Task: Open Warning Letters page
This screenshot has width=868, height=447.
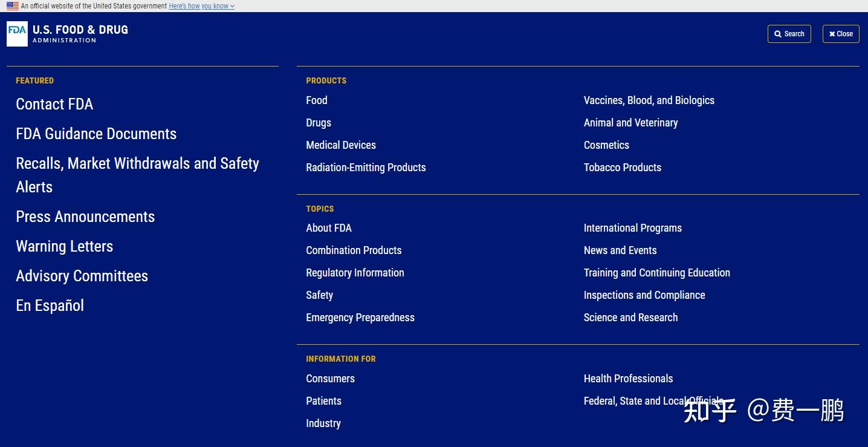Action: pyautogui.click(x=64, y=247)
